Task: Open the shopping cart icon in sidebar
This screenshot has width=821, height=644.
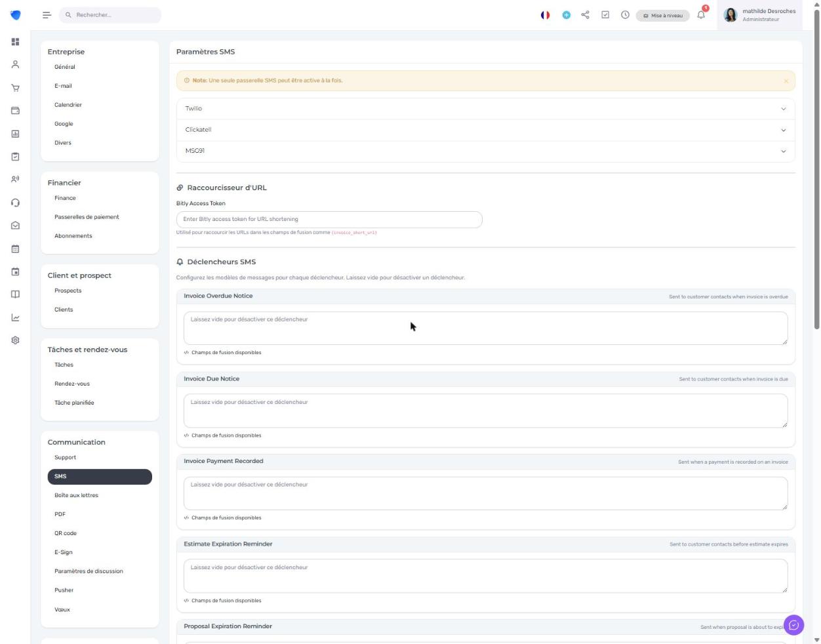Action: pos(15,88)
